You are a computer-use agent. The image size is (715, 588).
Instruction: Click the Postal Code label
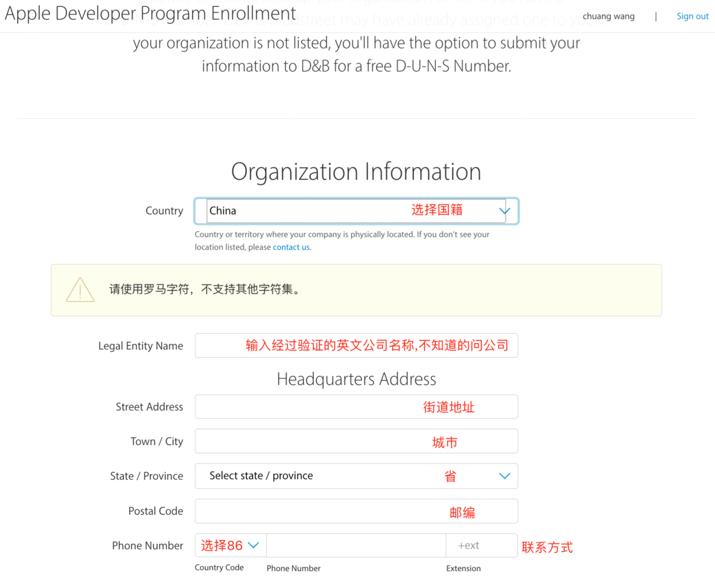tap(156, 511)
